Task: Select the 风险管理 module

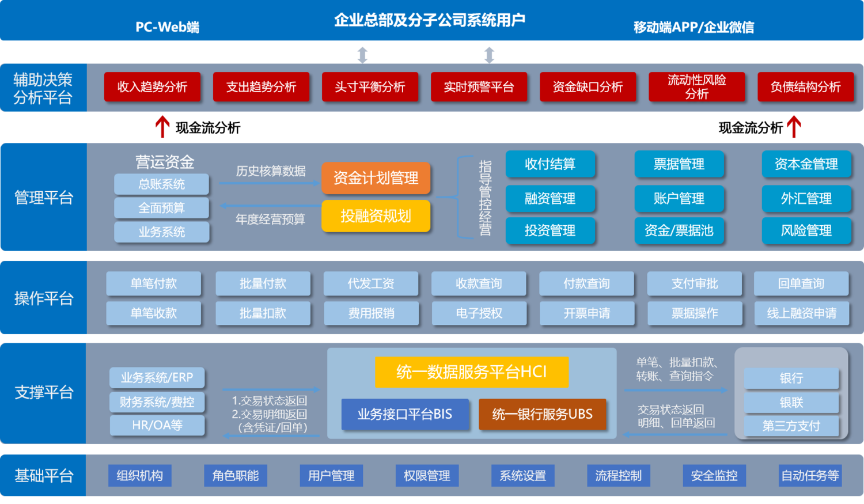Action: (806, 231)
